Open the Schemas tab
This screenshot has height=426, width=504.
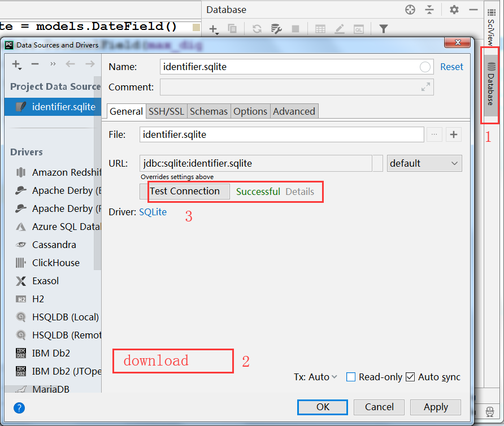[208, 111]
